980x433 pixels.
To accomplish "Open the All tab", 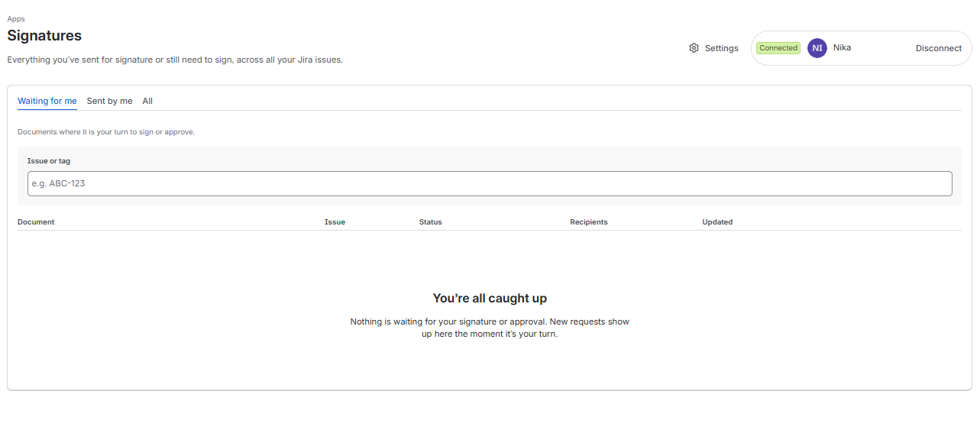I will 147,101.
